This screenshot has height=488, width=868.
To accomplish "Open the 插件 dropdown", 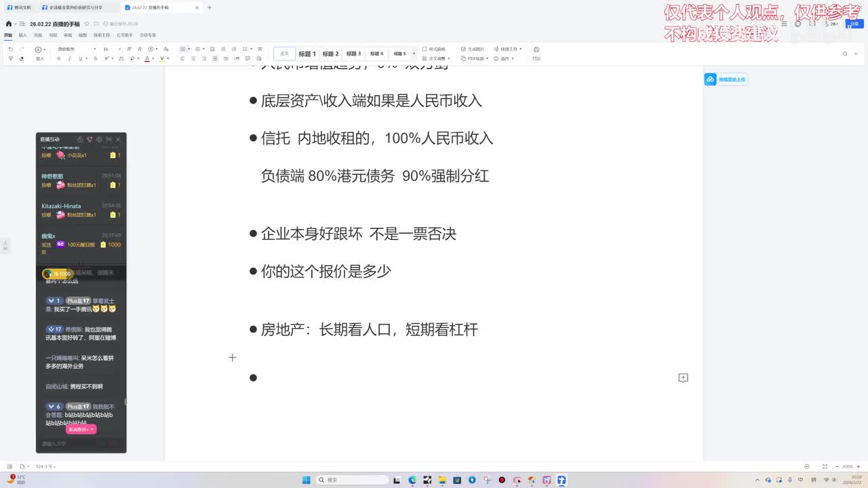I will pyautogui.click(x=502, y=58).
